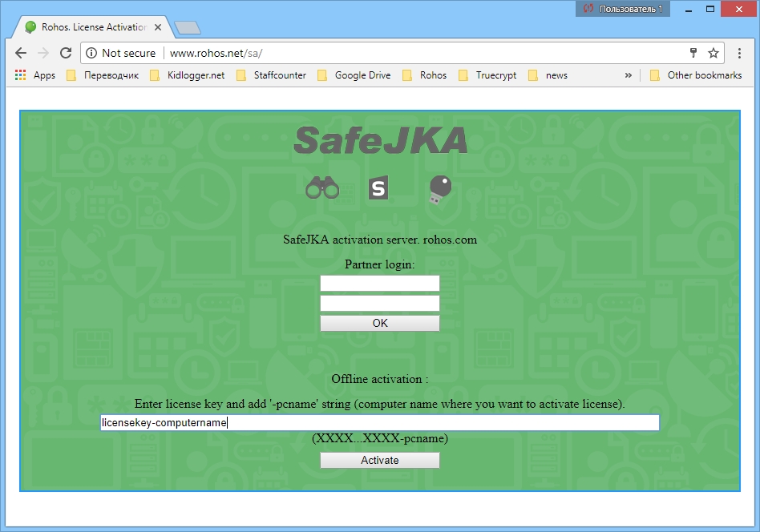
Task: Go back to the previous page
Action: pyautogui.click(x=21, y=53)
